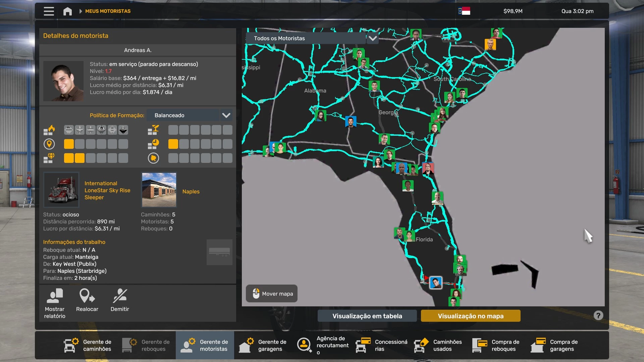Image resolution: width=644 pixels, height=362 pixels.
Task: Click the Demitir driver icon
Action: (x=120, y=296)
